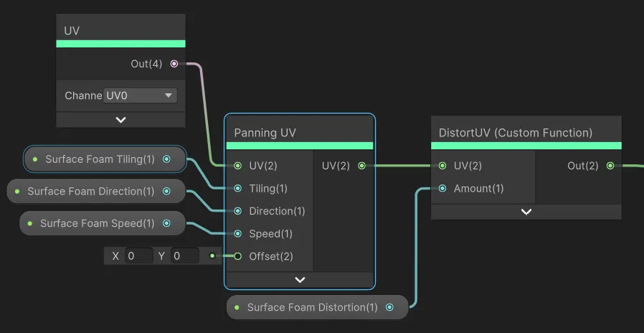644x333 pixels.
Task: Select the Surface Foam Tiling property node
Action: 105,159
